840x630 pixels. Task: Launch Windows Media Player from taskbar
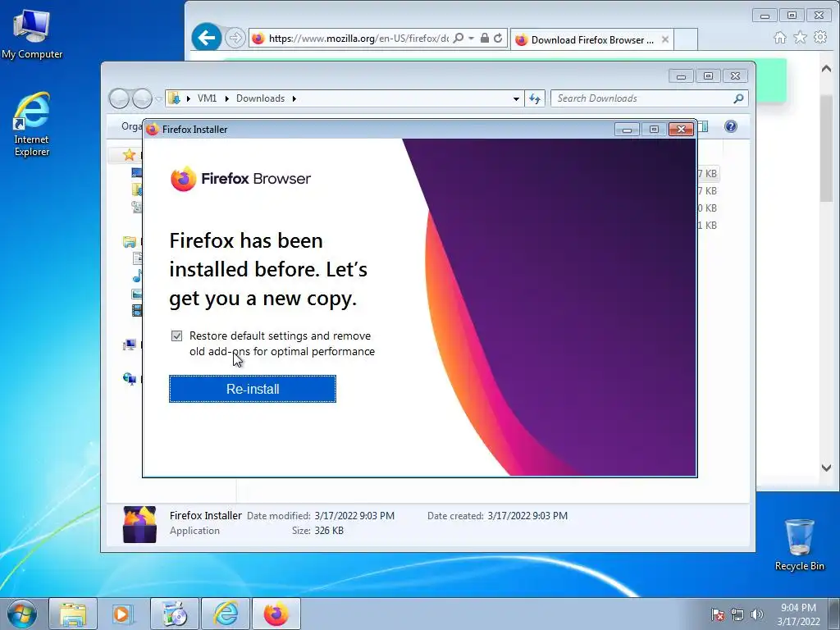tap(123, 614)
